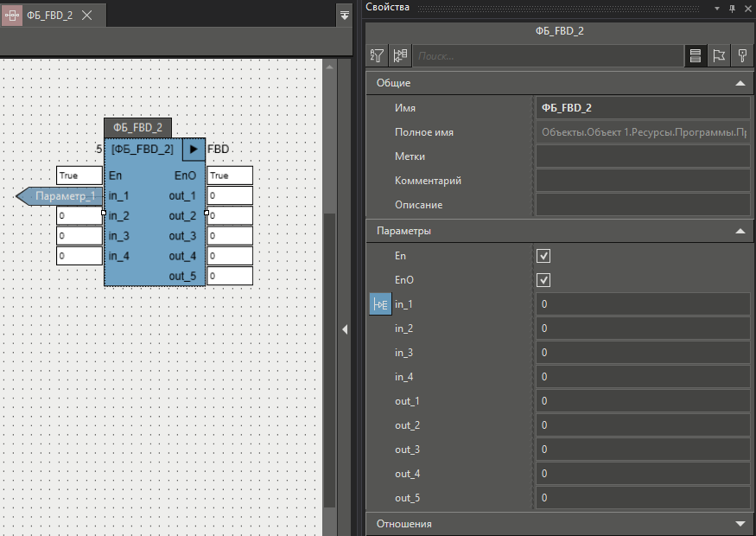This screenshot has width=756, height=536.
Task: Click the EnO output value box on the diagram
Action: [230, 175]
